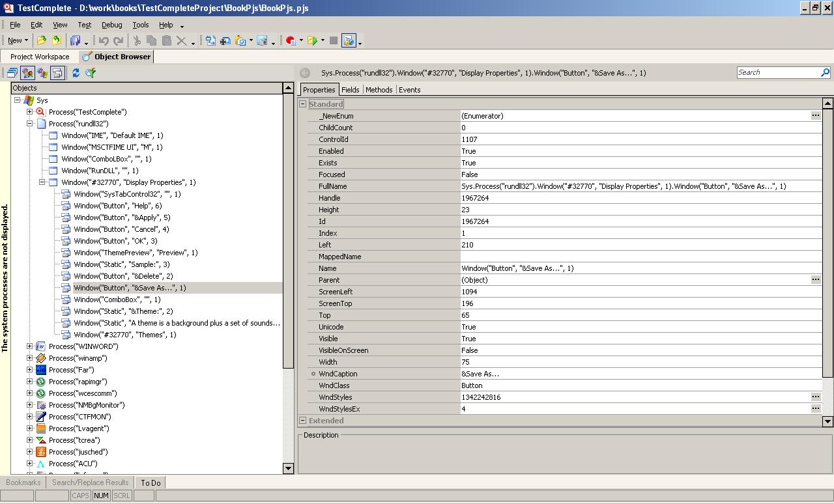Click the Object Finder target icon
Screen dimensions: 834x504
point(225,40)
